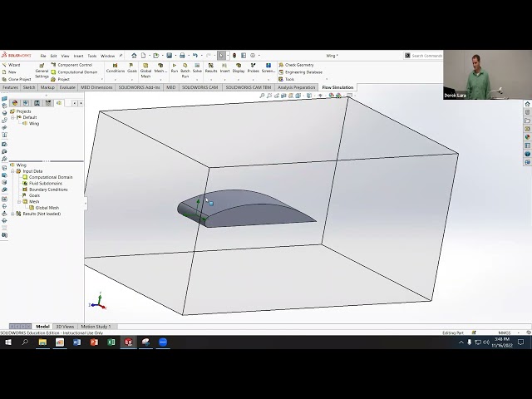
Task: Click Conditions tool in ribbon
Action: tap(116, 68)
